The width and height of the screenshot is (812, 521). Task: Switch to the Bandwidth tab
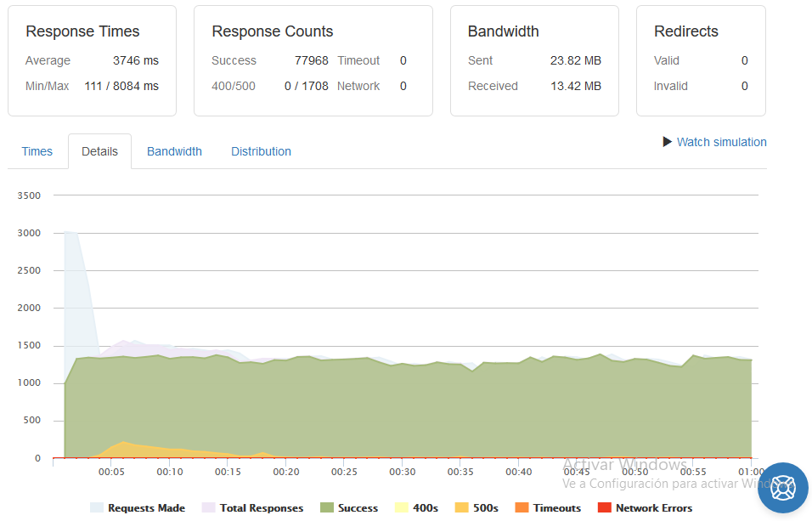tap(174, 151)
